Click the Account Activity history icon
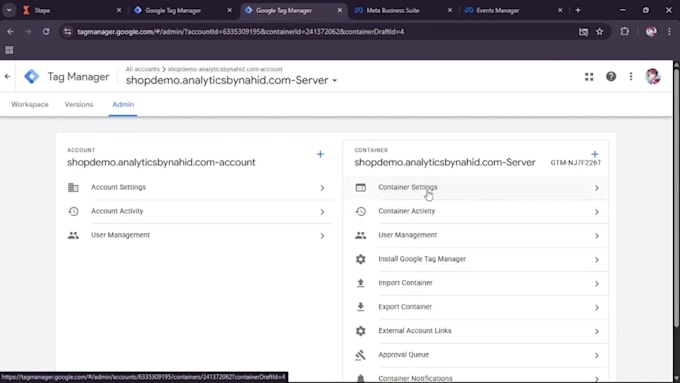The width and height of the screenshot is (680, 383). click(73, 211)
